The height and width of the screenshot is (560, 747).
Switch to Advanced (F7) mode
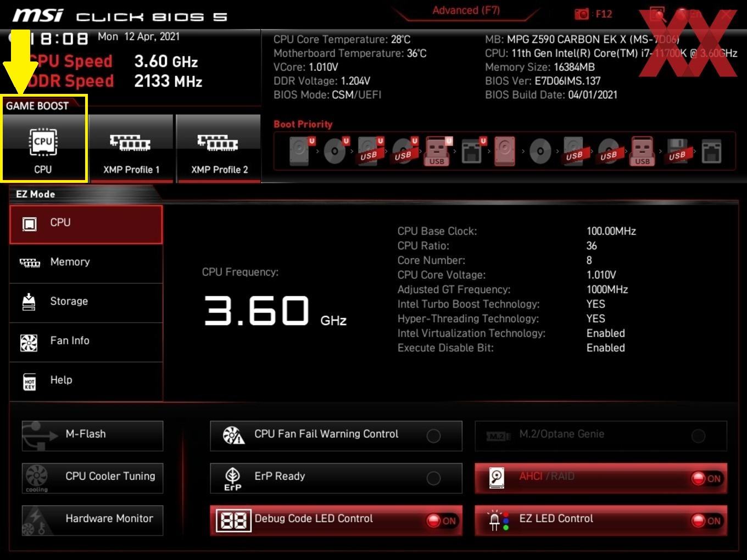466,10
